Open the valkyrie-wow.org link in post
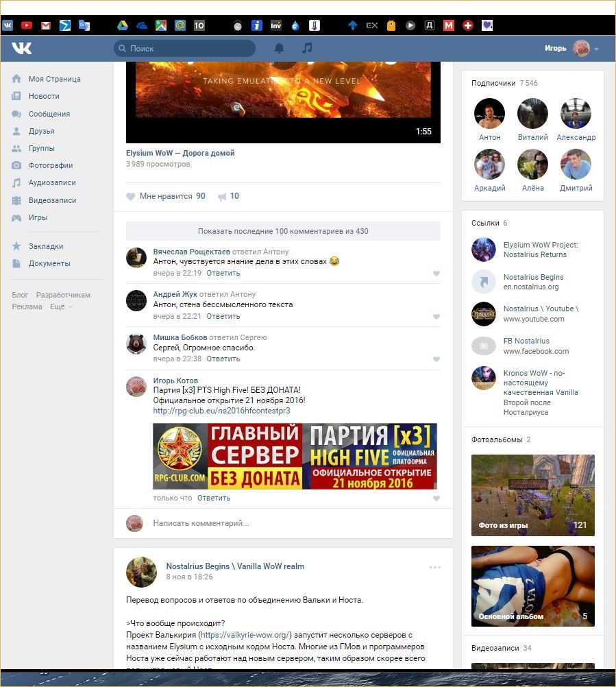Viewport: 616px width, 687px height. (x=245, y=635)
